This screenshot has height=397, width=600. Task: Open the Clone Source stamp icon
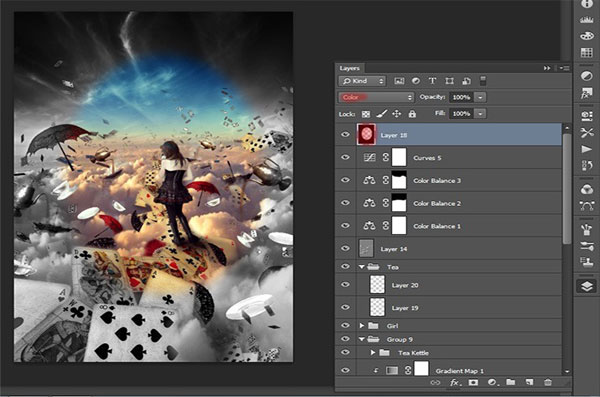587,262
